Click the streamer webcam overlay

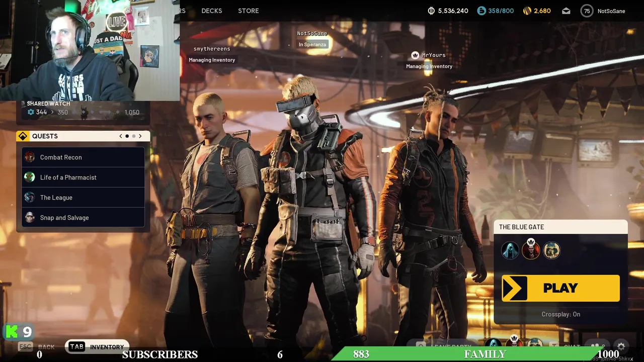click(x=90, y=50)
